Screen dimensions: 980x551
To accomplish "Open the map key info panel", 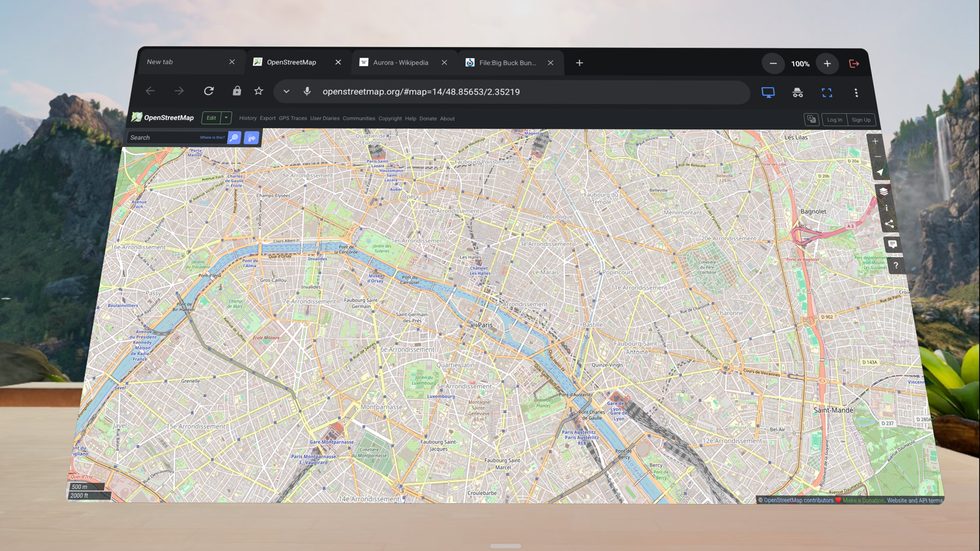I will 886,208.
